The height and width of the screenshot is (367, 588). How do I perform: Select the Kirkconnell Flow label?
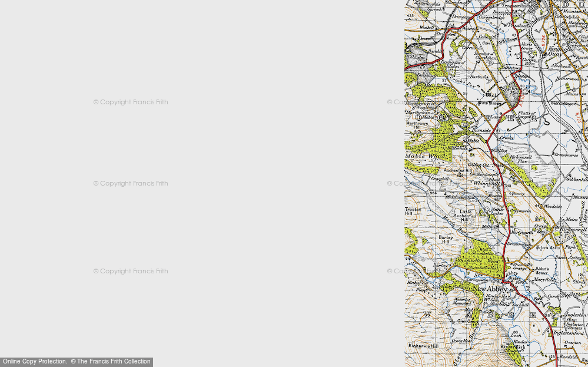click(521, 158)
